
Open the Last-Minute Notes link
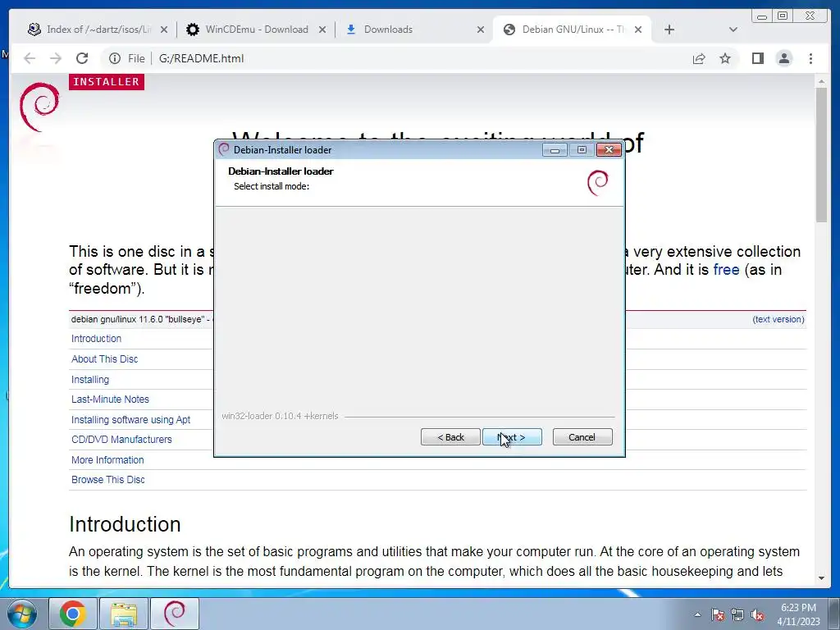[x=111, y=399]
